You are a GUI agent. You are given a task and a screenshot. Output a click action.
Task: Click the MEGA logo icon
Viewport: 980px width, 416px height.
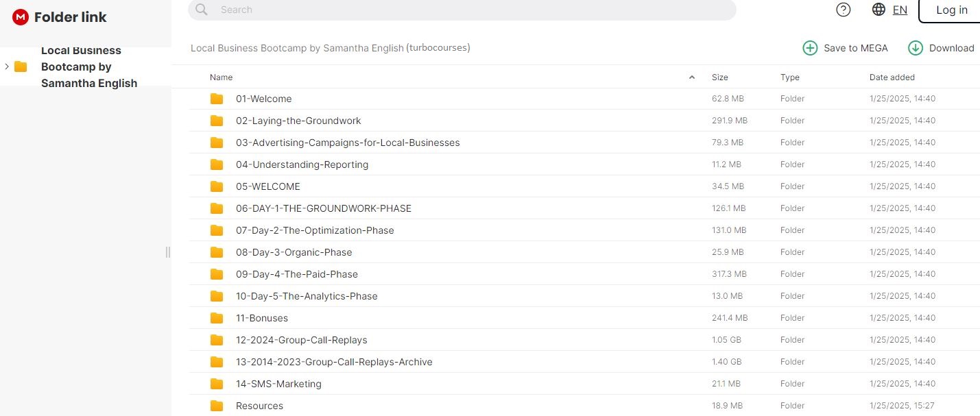21,17
